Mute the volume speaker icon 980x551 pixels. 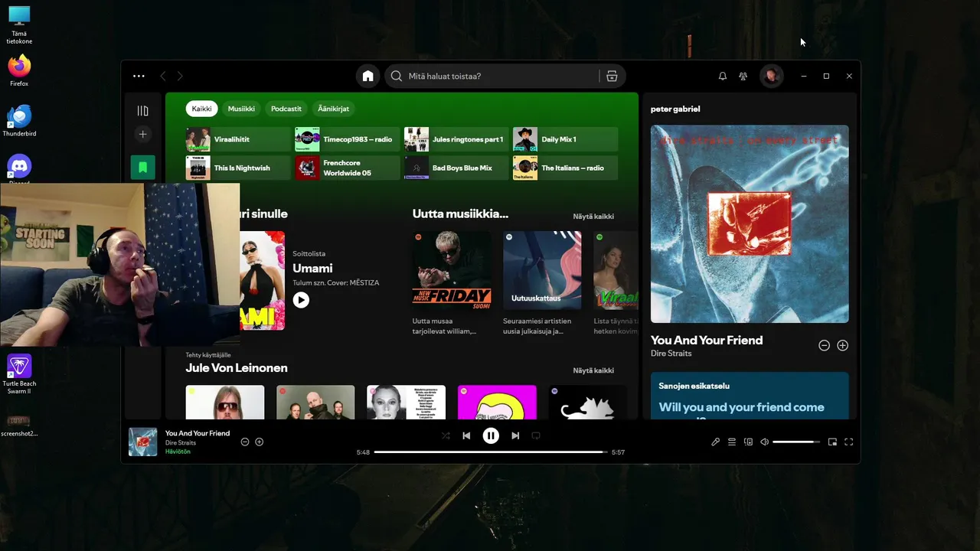tap(764, 442)
